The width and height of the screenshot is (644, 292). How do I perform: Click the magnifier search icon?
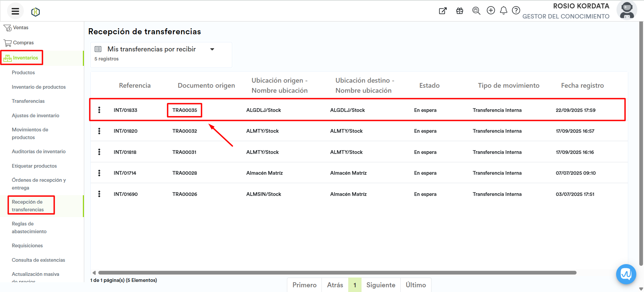tap(476, 11)
